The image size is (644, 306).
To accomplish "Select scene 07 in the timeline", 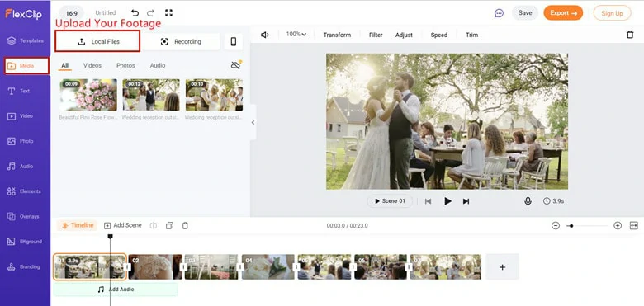I will 446,266.
